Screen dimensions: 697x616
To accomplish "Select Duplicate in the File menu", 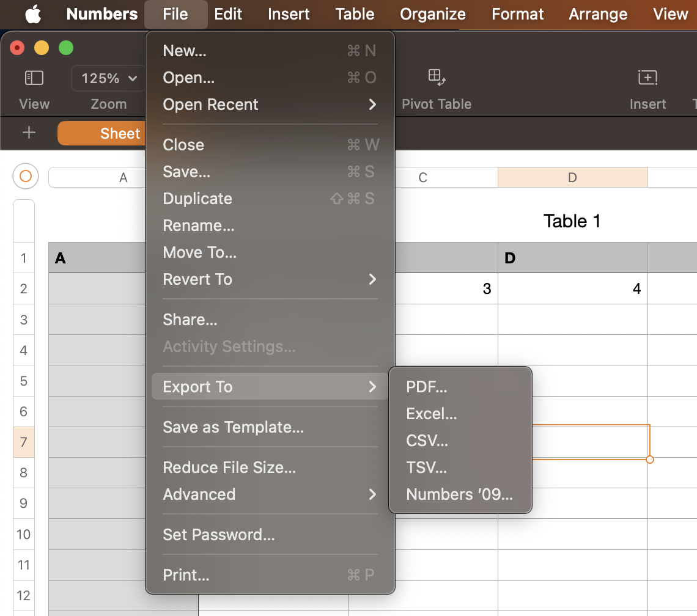I will [x=270, y=199].
